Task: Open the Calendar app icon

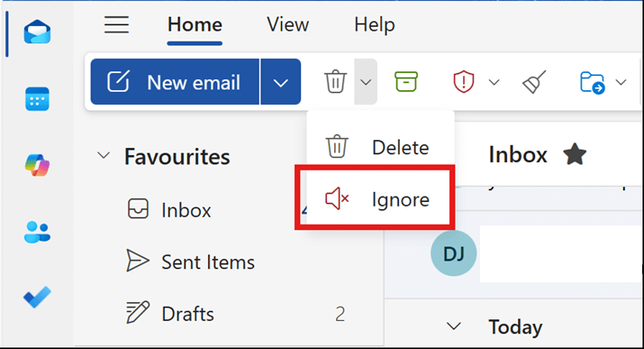Action: [37, 98]
